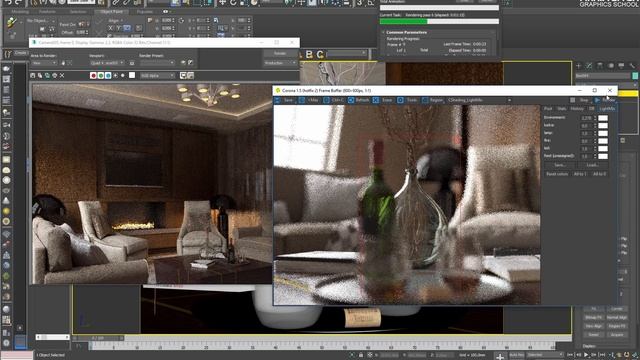Open the Utilities command panel tab
Screen dimensions: 640x360
click(x=632, y=65)
